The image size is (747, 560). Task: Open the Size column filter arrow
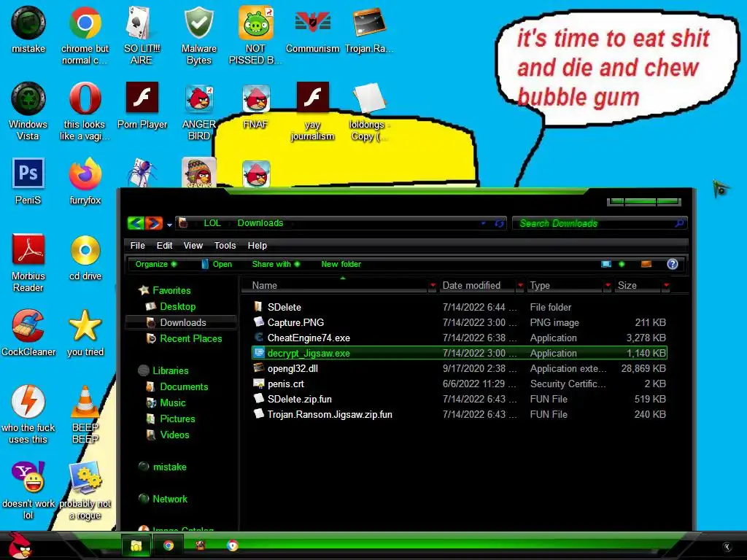(666, 285)
